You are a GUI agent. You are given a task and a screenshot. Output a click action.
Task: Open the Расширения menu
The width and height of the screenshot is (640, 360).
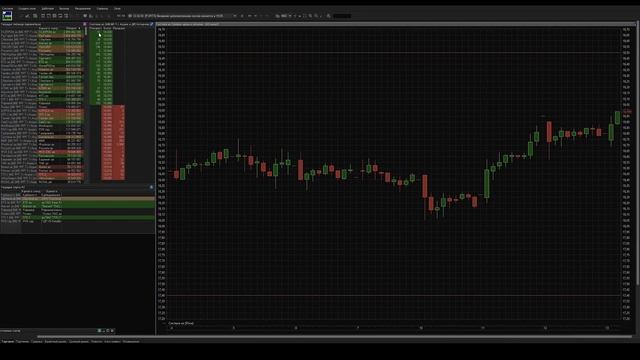[83, 9]
